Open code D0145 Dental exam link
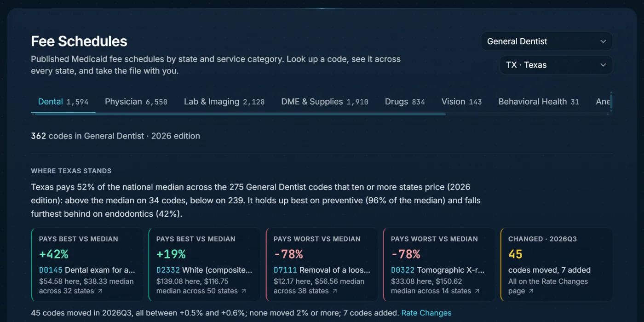The height and width of the screenshot is (322, 644). tap(87, 270)
